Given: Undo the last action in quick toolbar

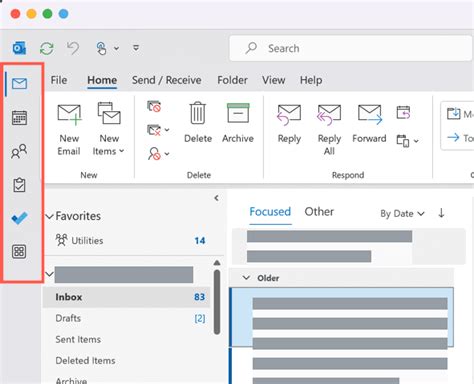Looking at the screenshot, I should [73, 49].
